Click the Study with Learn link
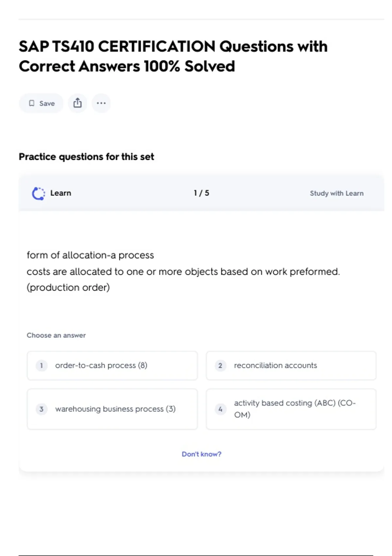The image size is (392, 556). [x=336, y=193]
